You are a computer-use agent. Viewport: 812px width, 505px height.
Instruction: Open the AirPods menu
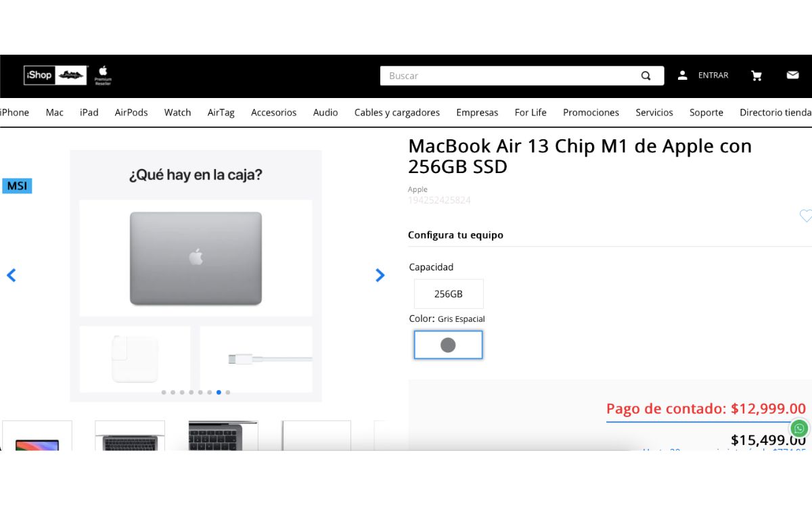click(x=131, y=112)
